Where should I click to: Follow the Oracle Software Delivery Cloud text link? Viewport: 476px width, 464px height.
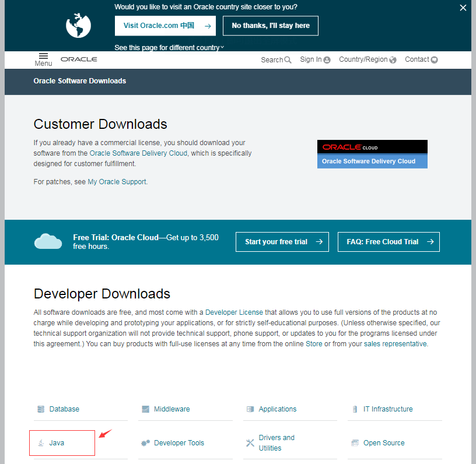[138, 153]
